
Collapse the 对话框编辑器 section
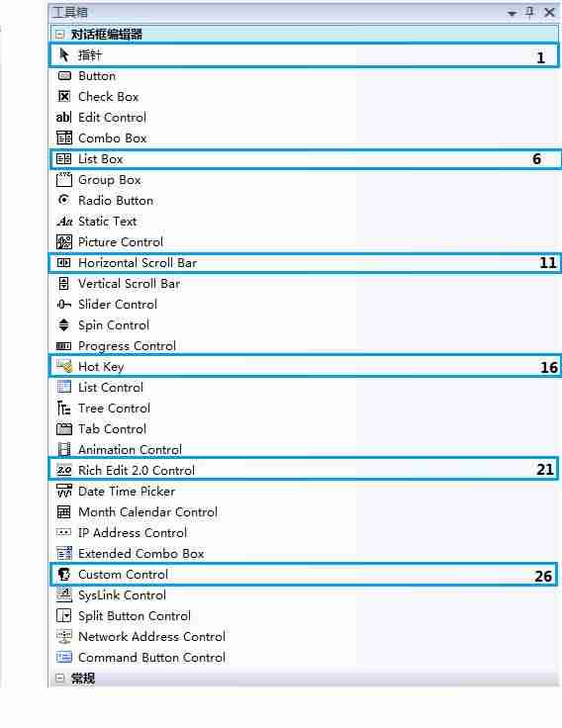click(x=59, y=34)
